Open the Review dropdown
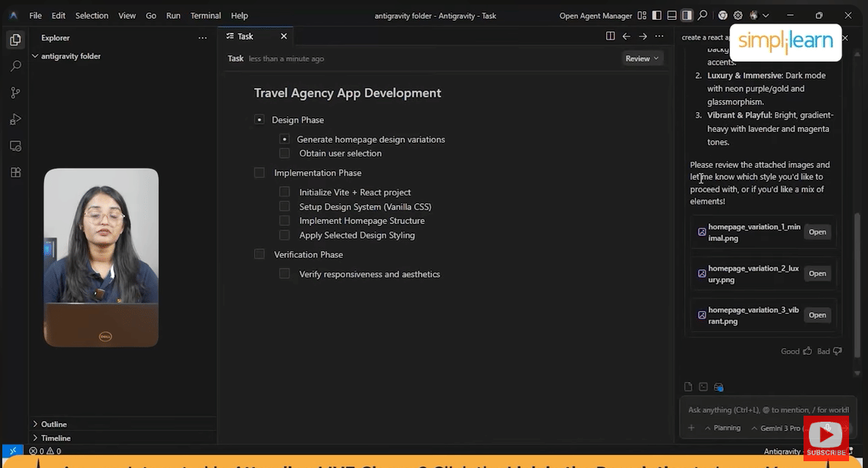The height and width of the screenshot is (468, 868). (x=642, y=58)
